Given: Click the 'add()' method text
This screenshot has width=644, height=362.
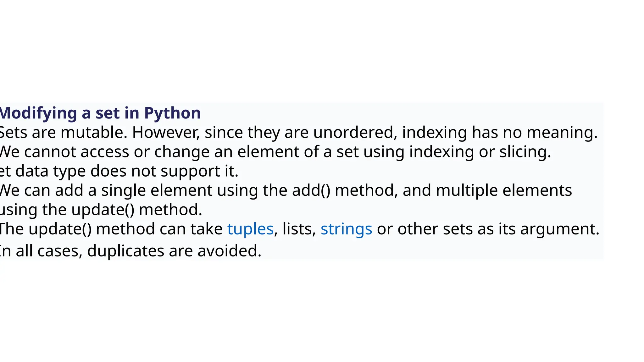Looking at the screenshot, I should 311,190.
